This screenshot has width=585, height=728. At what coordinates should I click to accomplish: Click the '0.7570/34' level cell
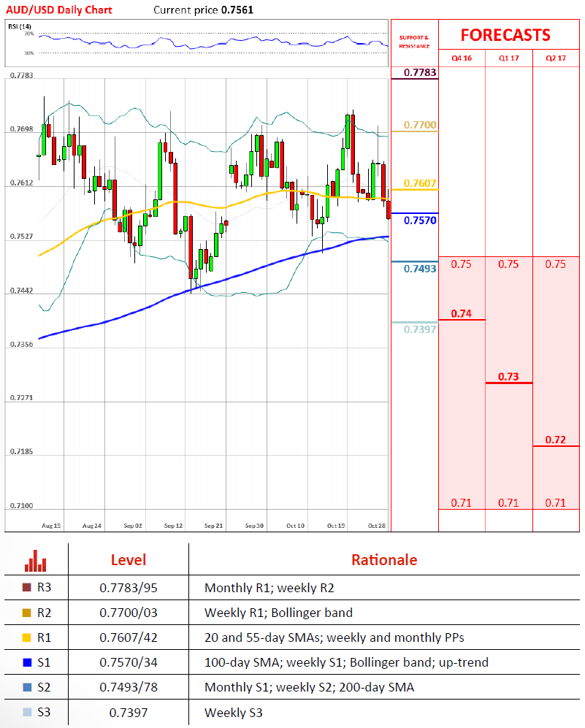[129, 662]
